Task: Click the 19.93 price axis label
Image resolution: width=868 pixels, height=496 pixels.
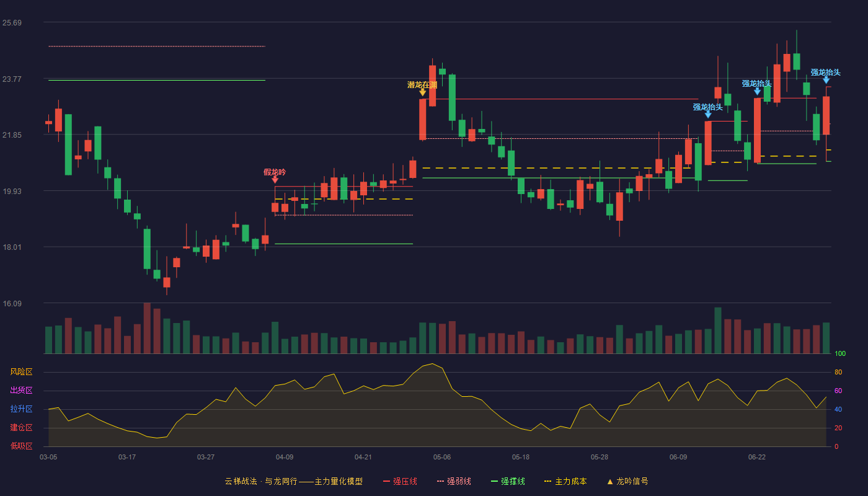Action: tap(12, 191)
